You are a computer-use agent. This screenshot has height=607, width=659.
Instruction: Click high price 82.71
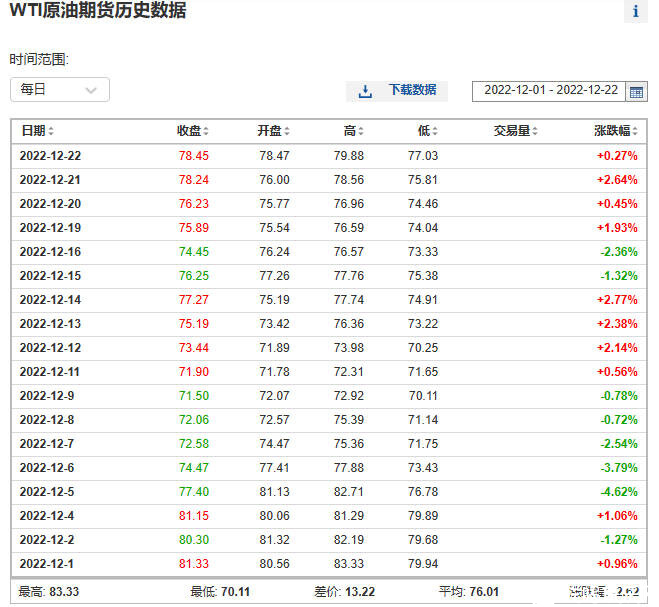click(349, 491)
